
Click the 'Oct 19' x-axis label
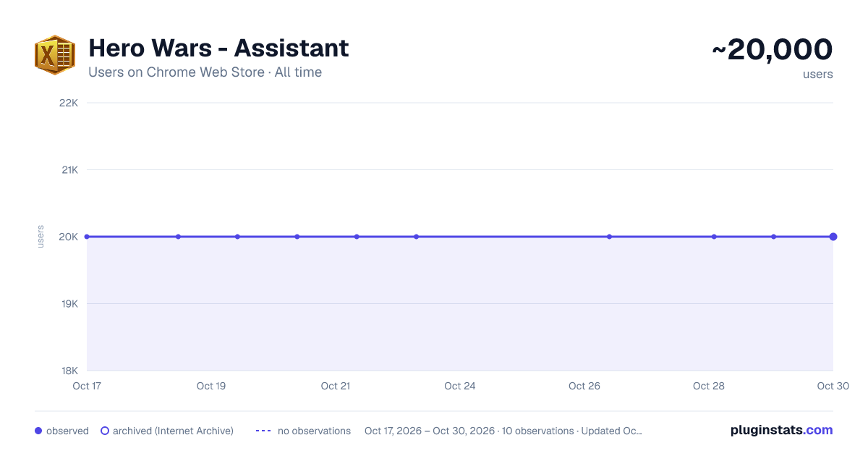[211, 386]
